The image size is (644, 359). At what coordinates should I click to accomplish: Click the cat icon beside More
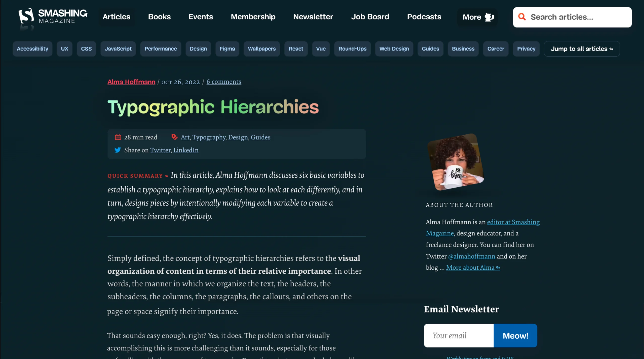pos(489,17)
